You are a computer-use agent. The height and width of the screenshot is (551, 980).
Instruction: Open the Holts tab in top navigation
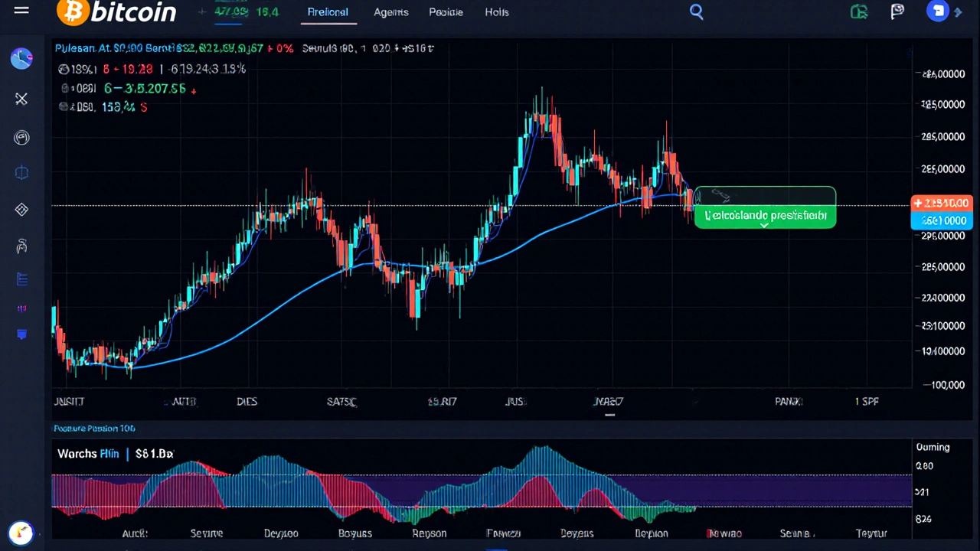tap(496, 12)
